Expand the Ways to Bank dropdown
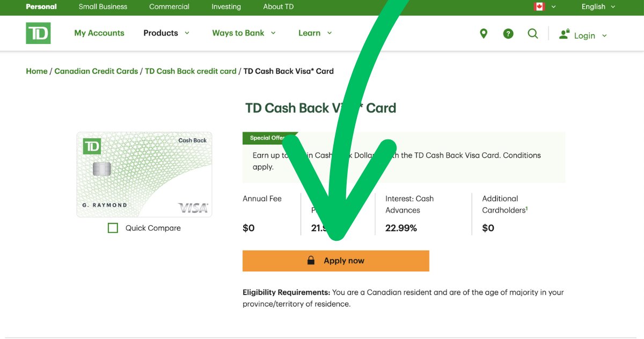 (244, 33)
